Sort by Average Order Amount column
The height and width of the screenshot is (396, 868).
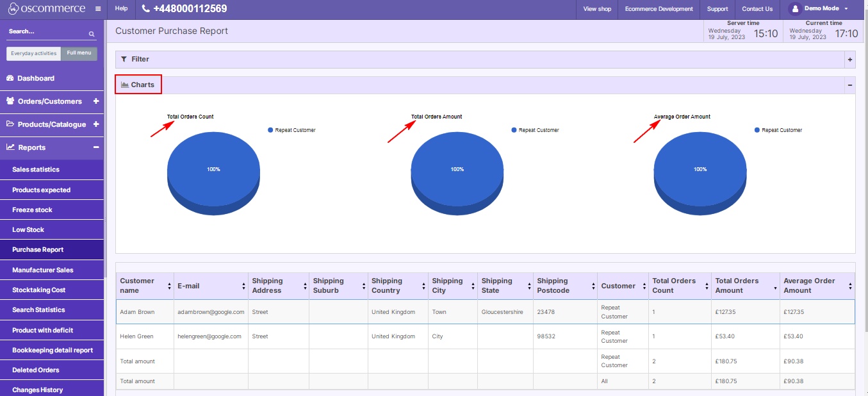pos(817,286)
